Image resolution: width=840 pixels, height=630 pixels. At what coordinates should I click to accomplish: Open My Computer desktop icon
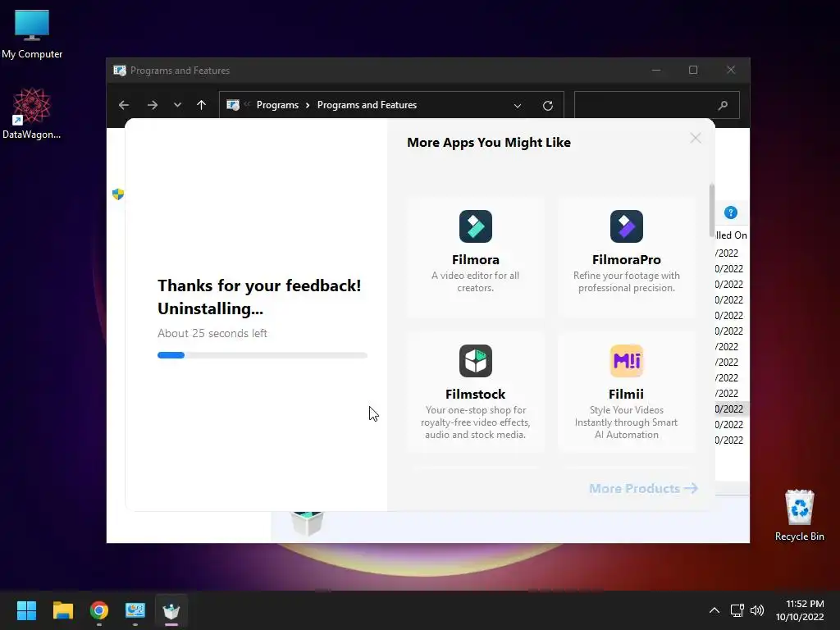32,34
